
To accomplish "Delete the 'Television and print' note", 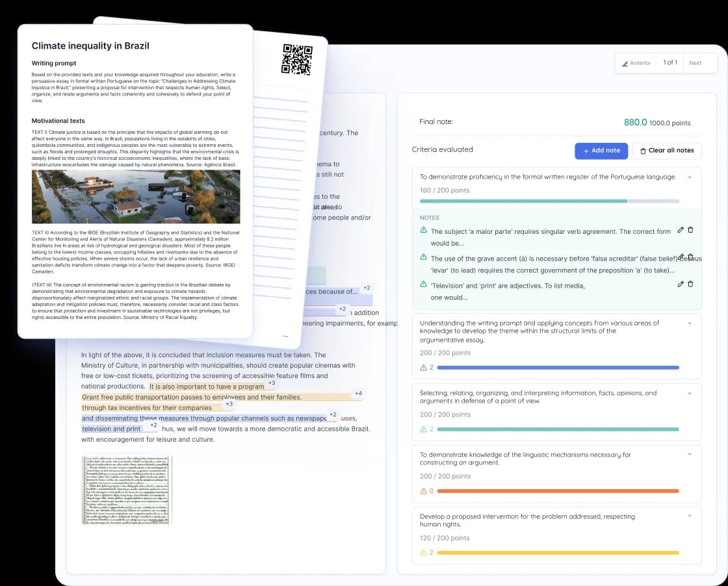I will click(690, 285).
